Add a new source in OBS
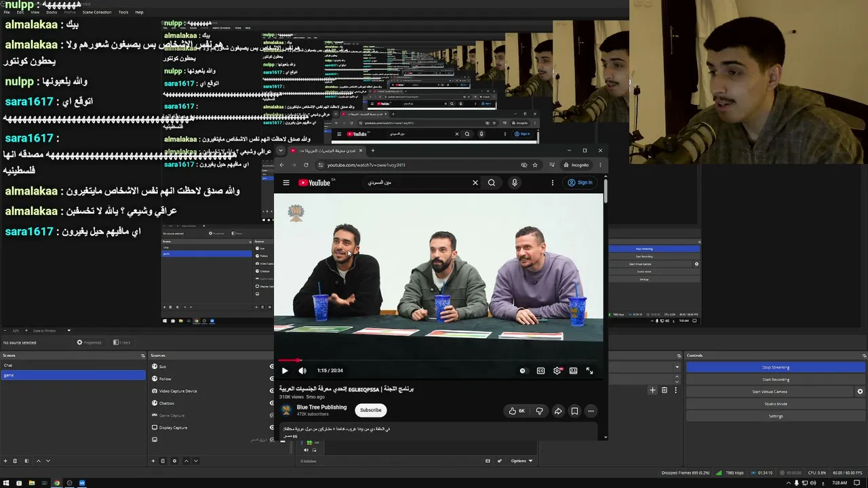The image size is (868, 488). [x=153, y=461]
